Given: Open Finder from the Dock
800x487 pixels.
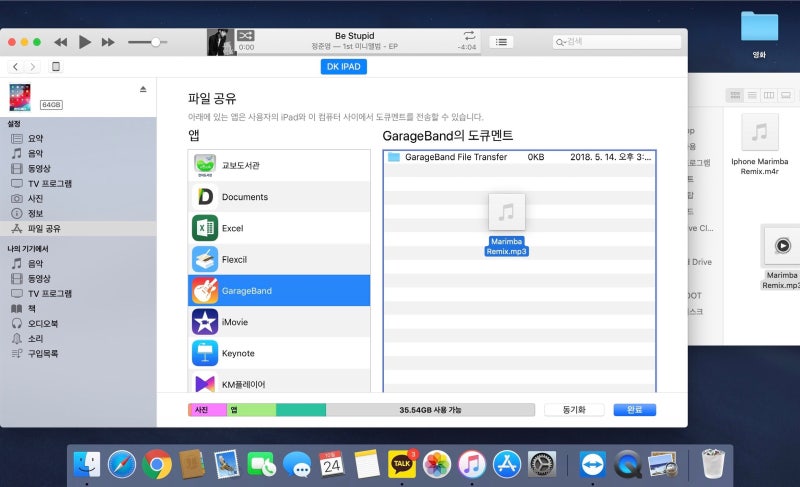Looking at the screenshot, I should pyautogui.click(x=87, y=464).
